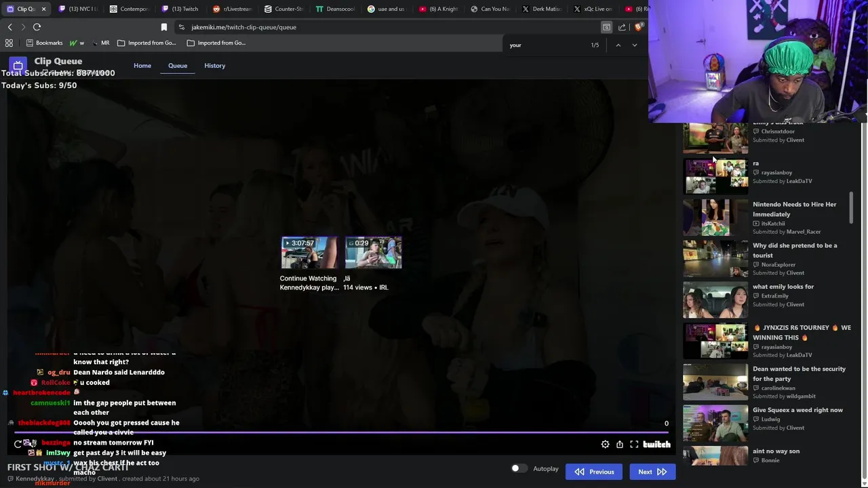
Task: Open the Clivent submitter link below title
Action: (107, 479)
